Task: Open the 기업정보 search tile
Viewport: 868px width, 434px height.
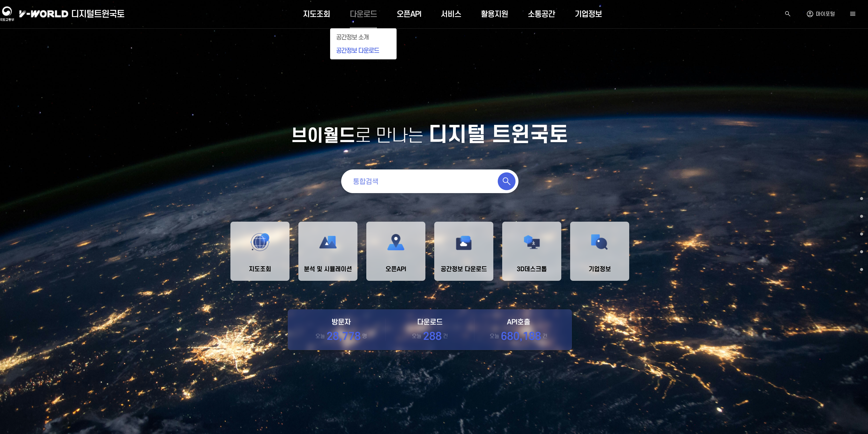Action: pyautogui.click(x=599, y=251)
